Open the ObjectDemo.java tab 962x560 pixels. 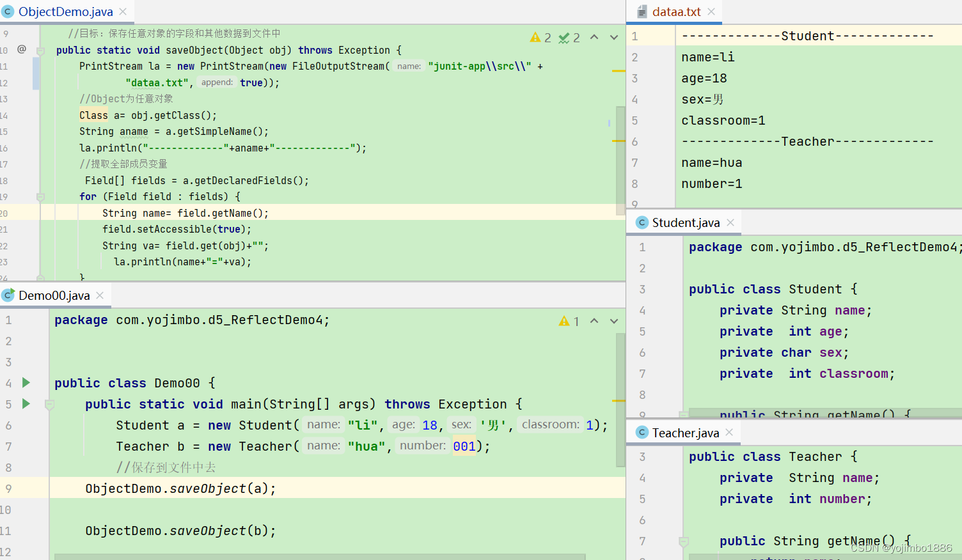click(x=65, y=12)
